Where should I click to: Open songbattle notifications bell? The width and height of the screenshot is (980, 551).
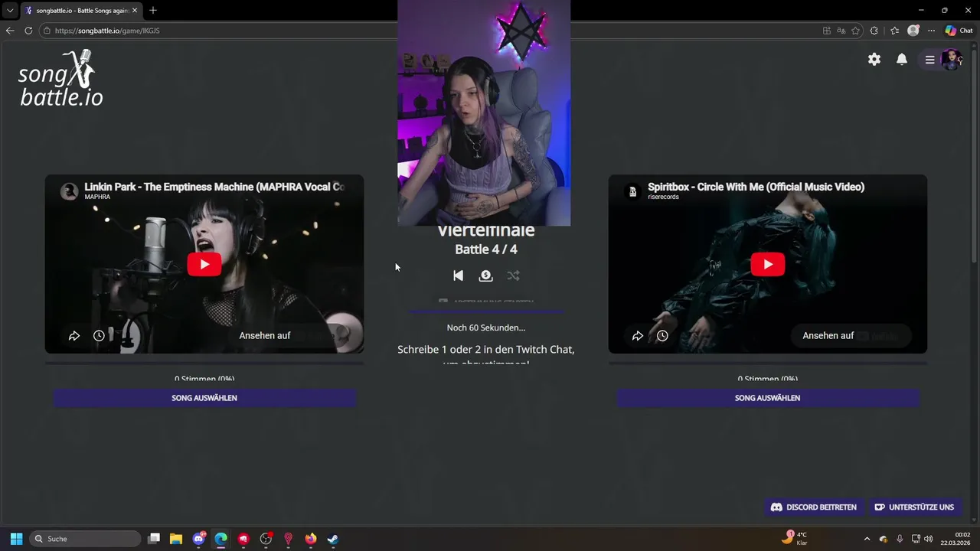[902, 60]
